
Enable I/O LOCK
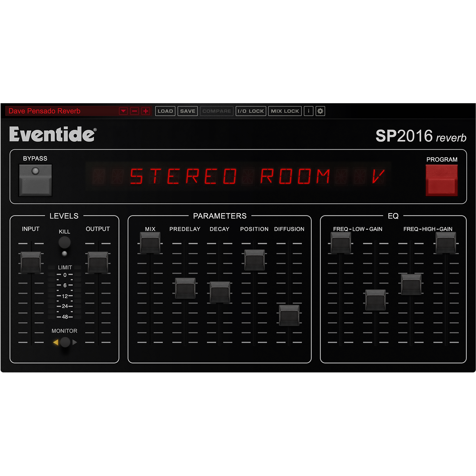pos(251,111)
